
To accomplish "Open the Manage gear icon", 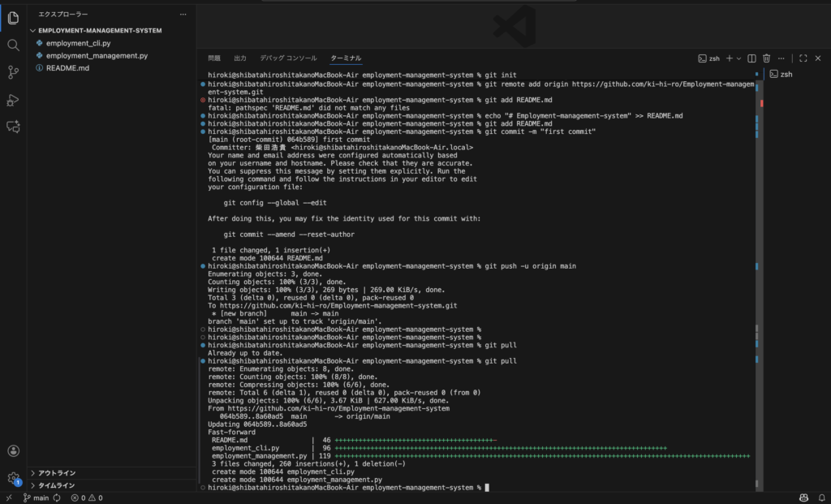I will 13,478.
